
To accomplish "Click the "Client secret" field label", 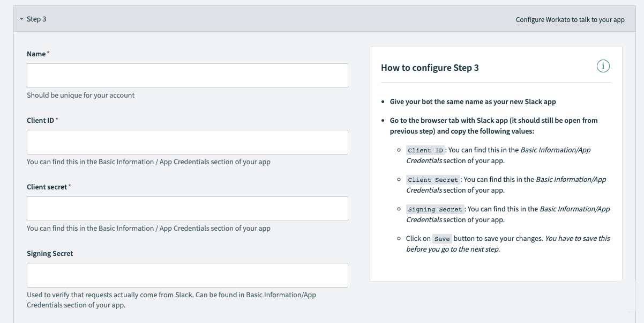I will pos(47,187).
